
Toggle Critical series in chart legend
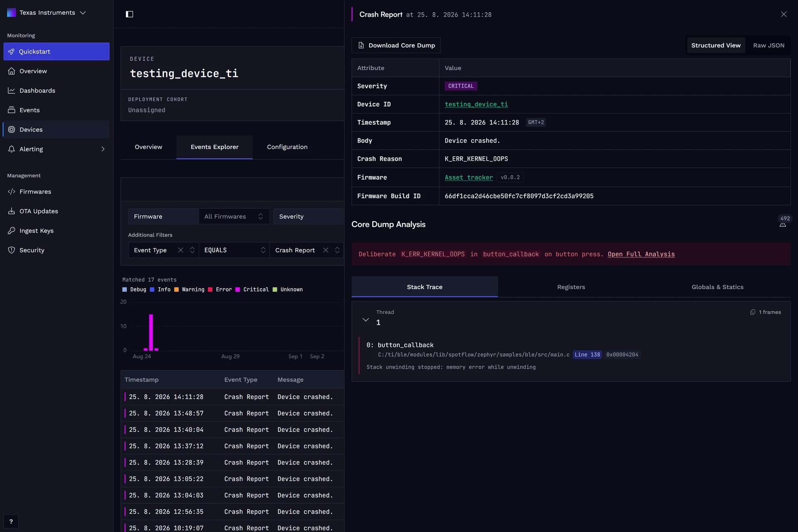click(x=252, y=290)
